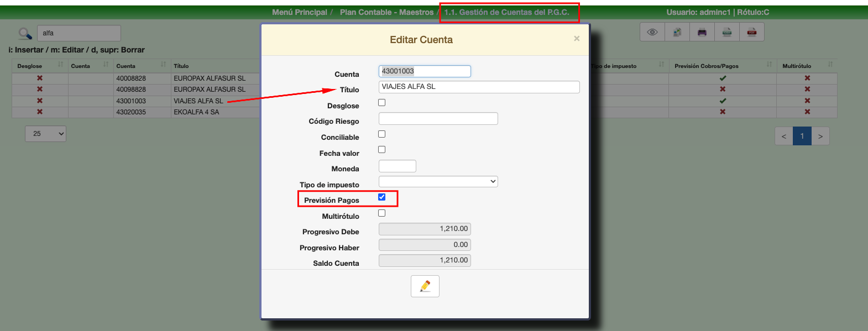
Task: Check the Multirótulo checkbox
Action: 381,213
